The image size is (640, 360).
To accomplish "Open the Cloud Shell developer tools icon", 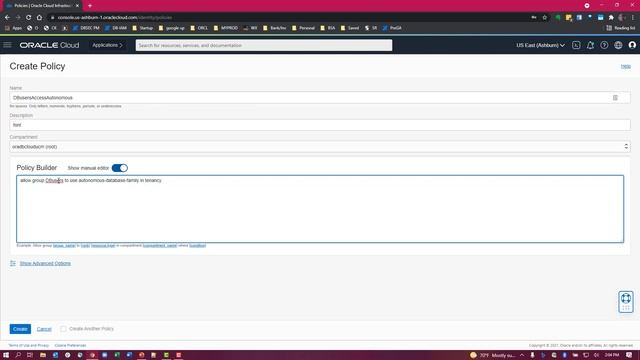I will pyautogui.click(x=576, y=45).
